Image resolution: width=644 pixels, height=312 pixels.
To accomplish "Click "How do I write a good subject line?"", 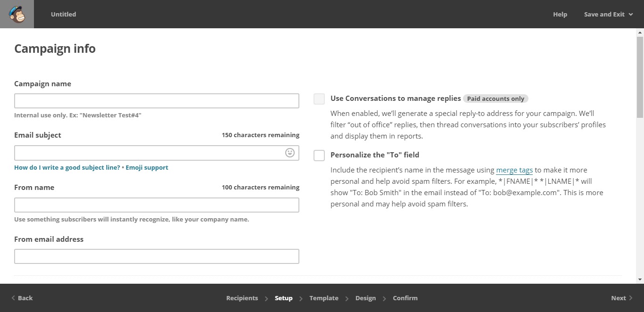I will click(x=66, y=167).
